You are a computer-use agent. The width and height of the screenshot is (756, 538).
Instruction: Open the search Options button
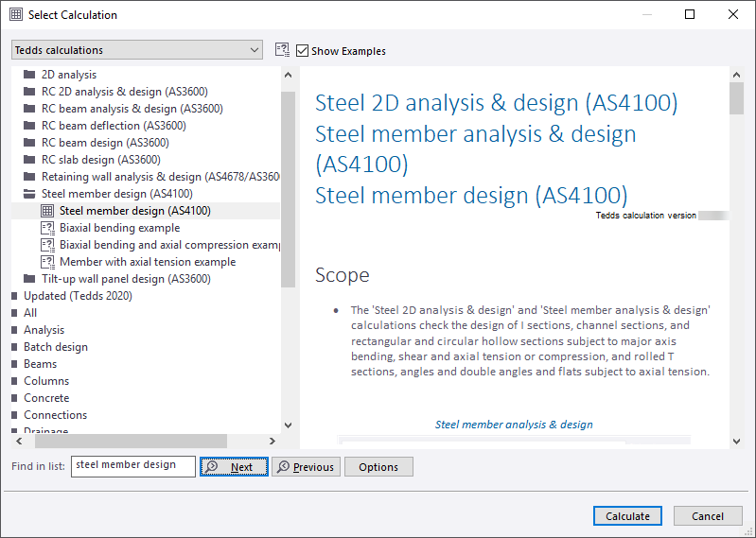click(x=378, y=467)
